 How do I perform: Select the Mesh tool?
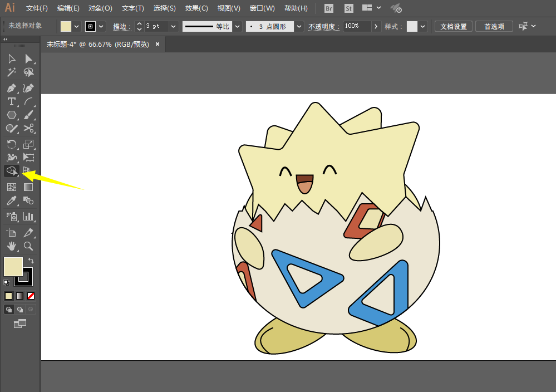coord(12,187)
